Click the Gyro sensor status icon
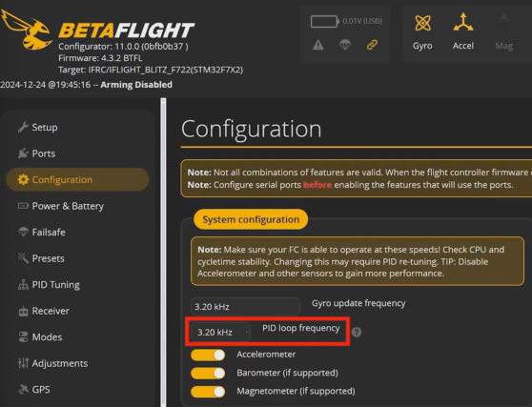532x407 pixels. 422,23
